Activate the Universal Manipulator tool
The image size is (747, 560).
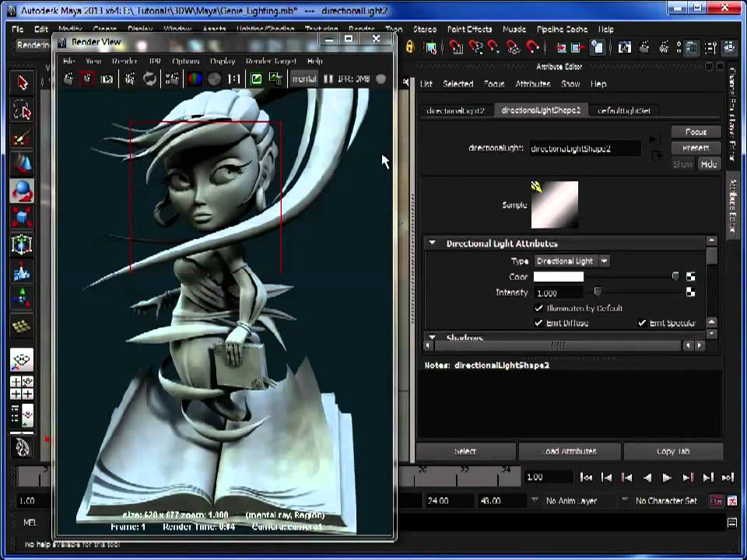pyautogui.click(x=22, y=245)
